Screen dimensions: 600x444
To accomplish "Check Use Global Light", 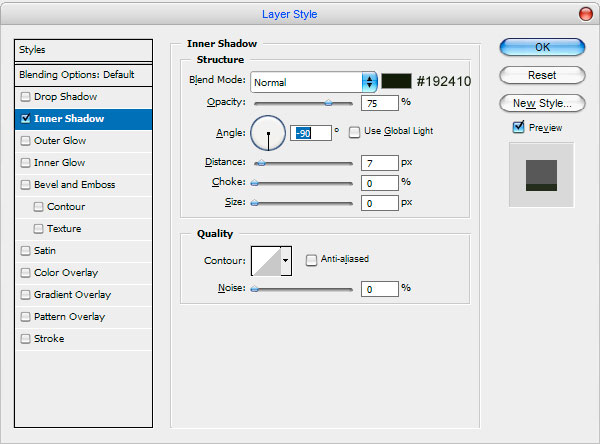I will (x=354, y=132).
